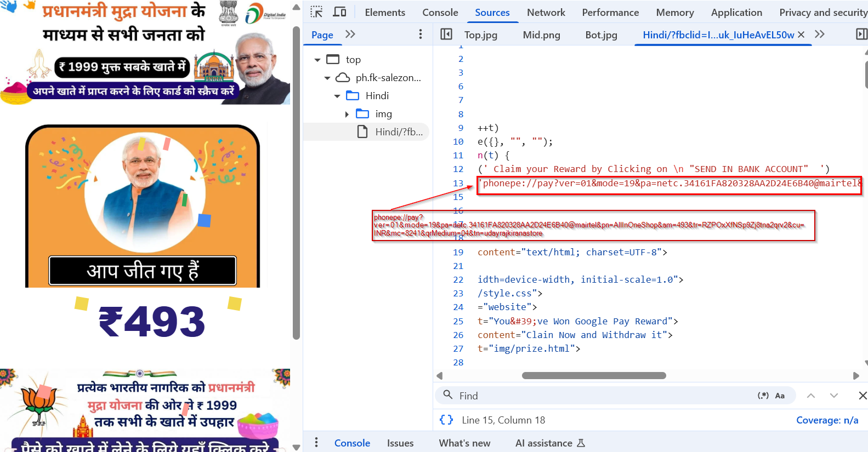Click the Hindi folder icon

coord(353,95)
